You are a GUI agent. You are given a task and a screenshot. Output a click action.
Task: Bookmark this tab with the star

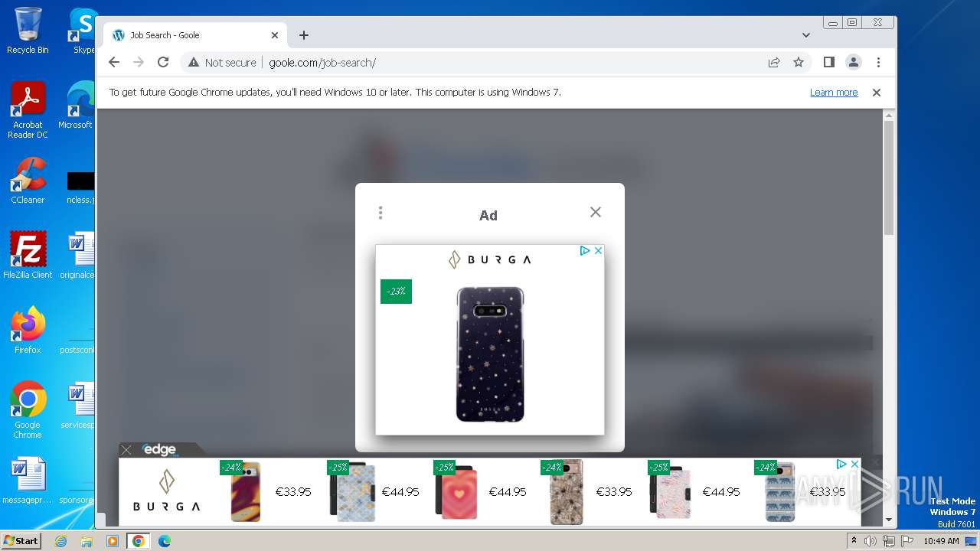click(x=799, y=63)
